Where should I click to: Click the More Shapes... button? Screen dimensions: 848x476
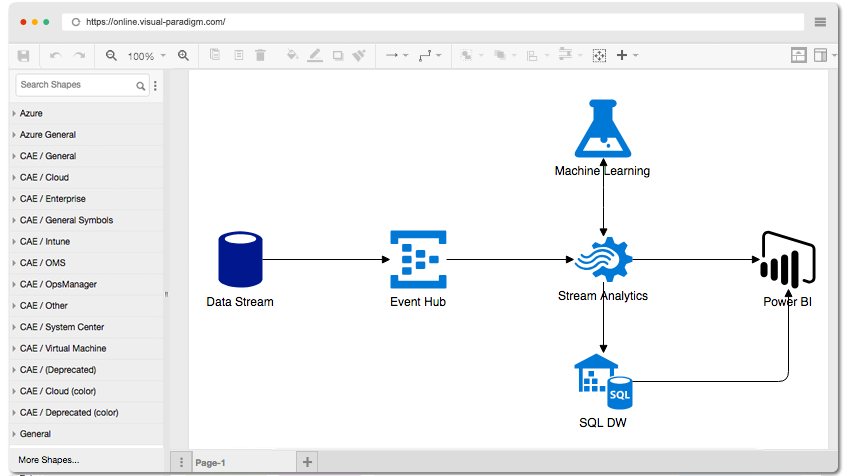pos(49,460)
